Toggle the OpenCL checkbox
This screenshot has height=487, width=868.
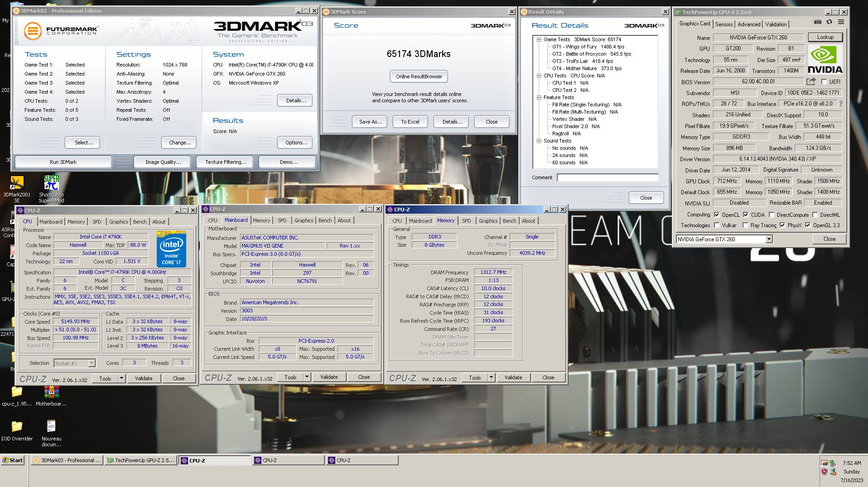(717, 215)
